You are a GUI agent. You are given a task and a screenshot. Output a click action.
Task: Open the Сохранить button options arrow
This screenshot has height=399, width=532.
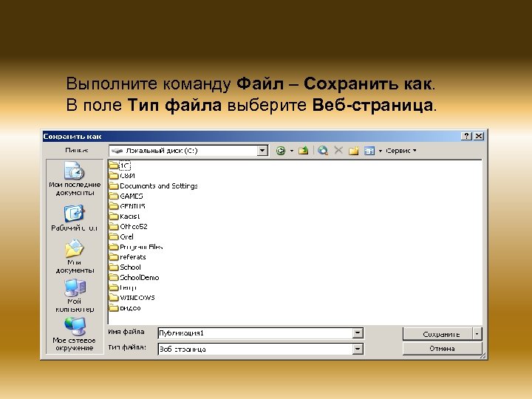[x=477, y=334]
